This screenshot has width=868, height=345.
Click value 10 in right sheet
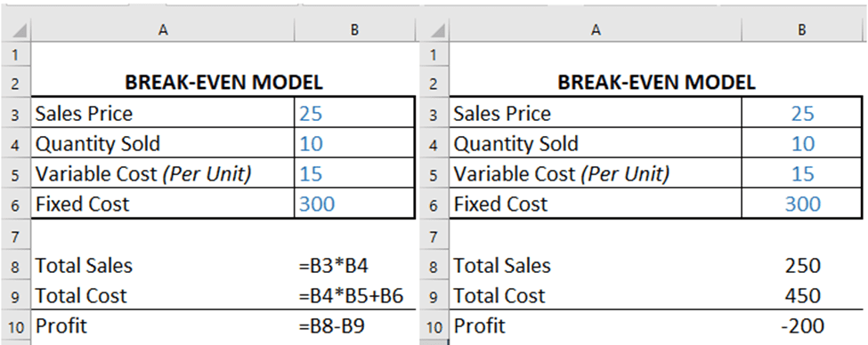pos(803,144)
